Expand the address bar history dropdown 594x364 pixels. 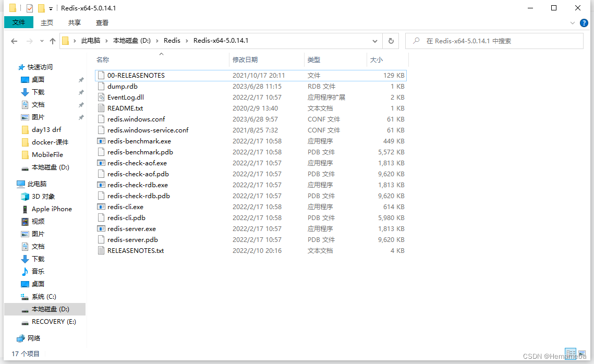click(x=374, y=41)
